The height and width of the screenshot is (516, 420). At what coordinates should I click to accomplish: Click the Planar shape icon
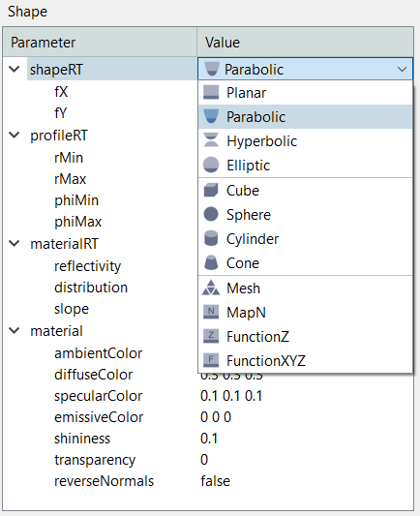[211, 93]
